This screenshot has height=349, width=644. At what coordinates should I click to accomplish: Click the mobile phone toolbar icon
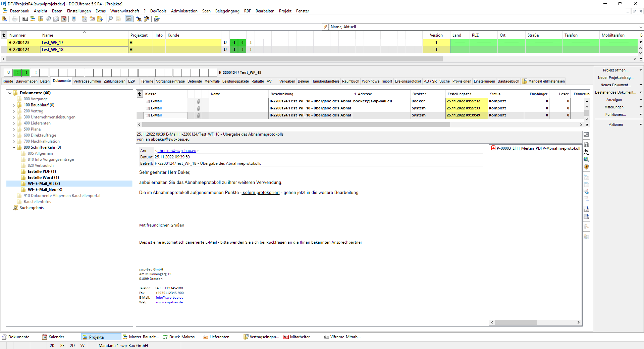pos(74,19)
